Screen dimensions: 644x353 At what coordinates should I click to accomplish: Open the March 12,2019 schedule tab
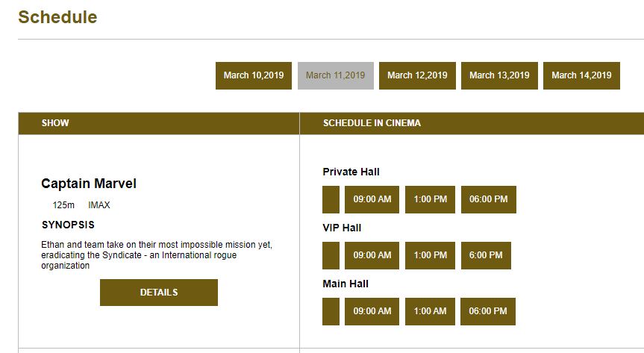[417, 75]
